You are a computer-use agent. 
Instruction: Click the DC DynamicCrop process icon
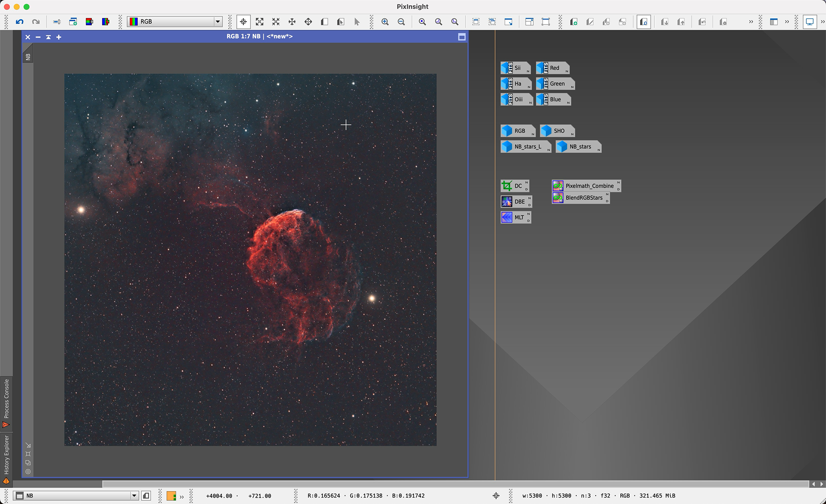click(x=515, y=186)
